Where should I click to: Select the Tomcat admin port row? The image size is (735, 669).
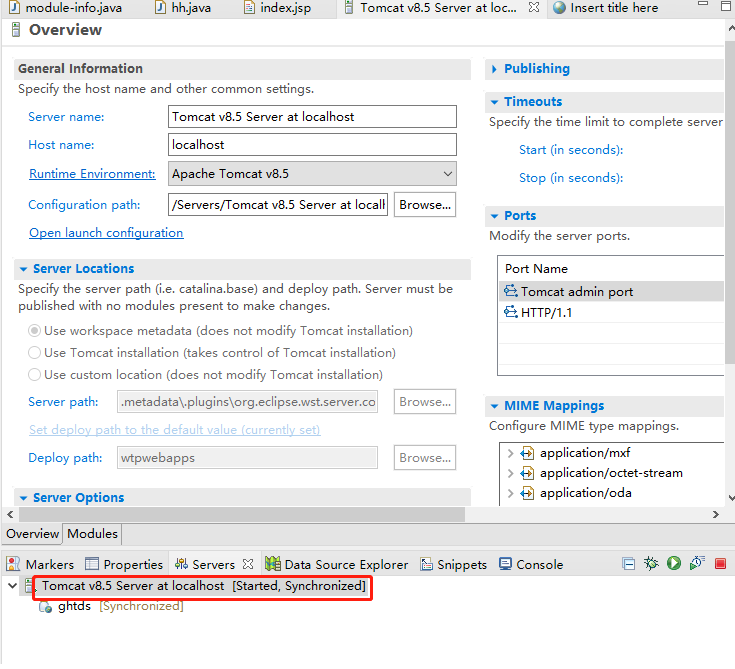pyautogui.click(x=612, y=292)
